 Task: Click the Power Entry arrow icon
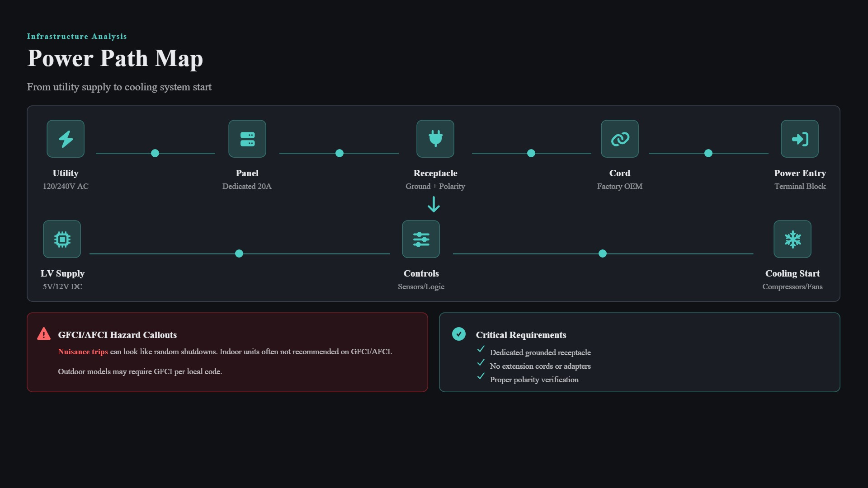click(800, 139)
